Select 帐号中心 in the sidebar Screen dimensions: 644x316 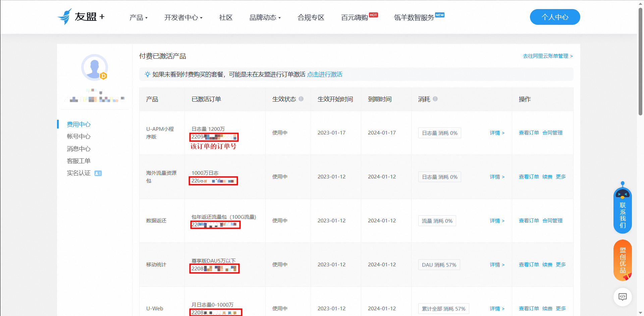[78, 137]
